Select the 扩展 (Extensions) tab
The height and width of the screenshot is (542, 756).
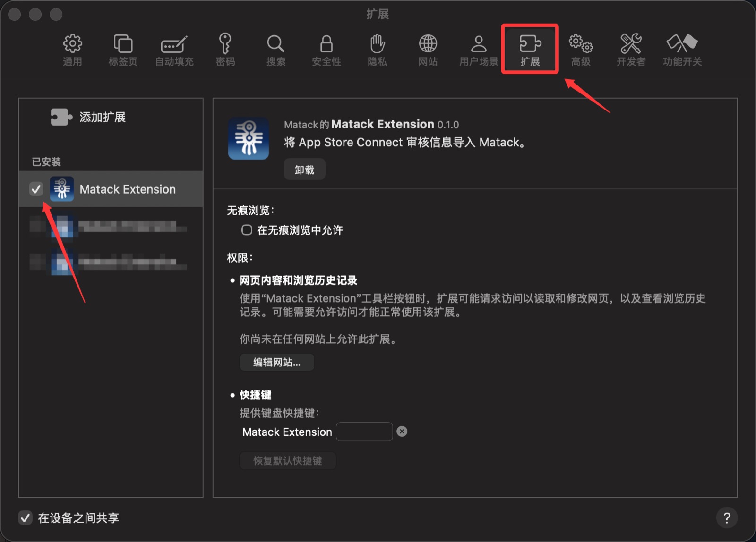coord(530,50)
